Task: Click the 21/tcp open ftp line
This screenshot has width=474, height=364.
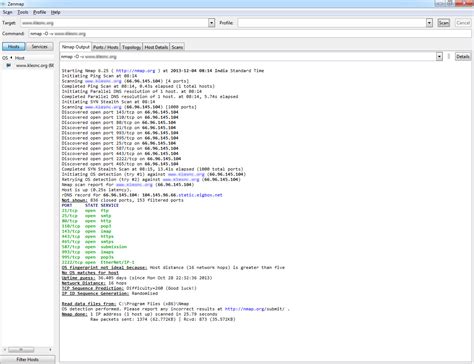Action: [x=85, y=211]
